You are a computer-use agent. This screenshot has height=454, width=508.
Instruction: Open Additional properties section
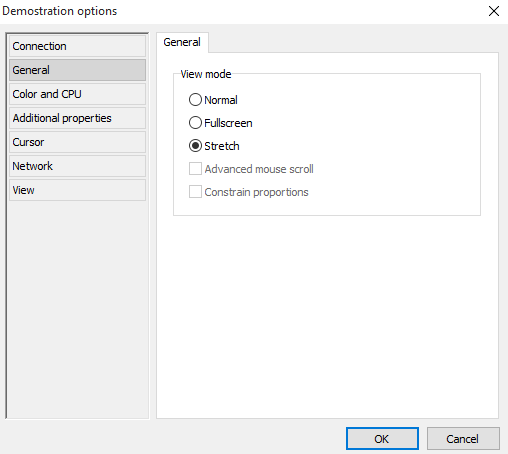pyautogui.click(x=77, y=118)
